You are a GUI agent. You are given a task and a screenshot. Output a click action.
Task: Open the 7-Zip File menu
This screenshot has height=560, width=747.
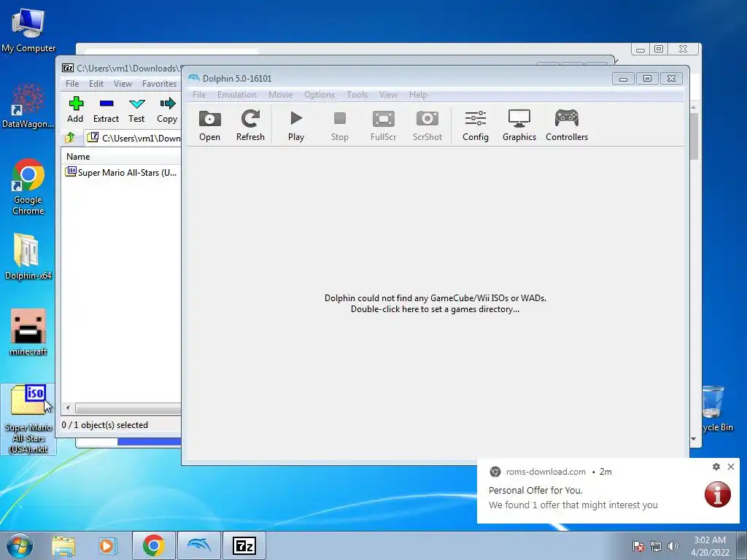pyautogui.click(x=72, y=84)
